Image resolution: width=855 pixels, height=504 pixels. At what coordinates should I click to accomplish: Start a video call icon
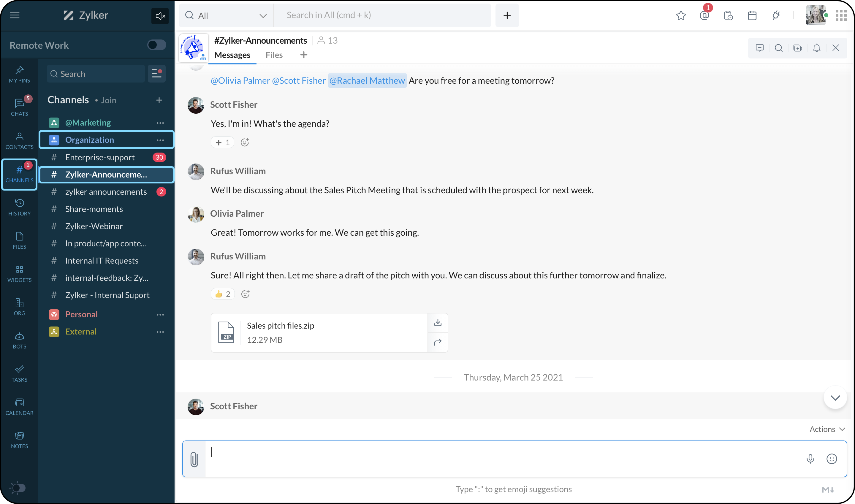pos(798,48)
